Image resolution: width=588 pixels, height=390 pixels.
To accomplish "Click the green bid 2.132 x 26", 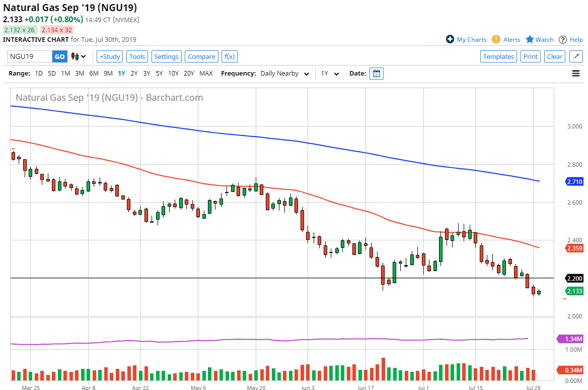I will coord(20,30).
